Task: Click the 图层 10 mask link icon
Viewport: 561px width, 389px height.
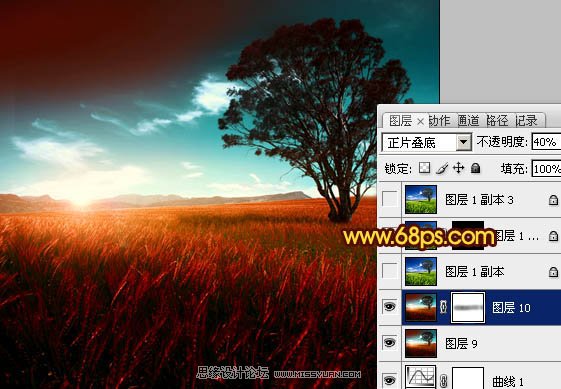Action: (x=443, y=307)
